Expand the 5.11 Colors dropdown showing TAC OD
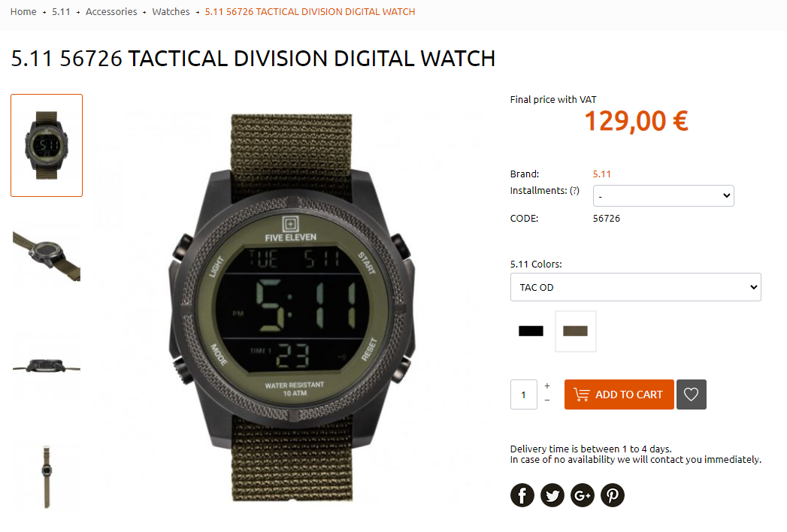Screen dimensions: 787x532 635,287
